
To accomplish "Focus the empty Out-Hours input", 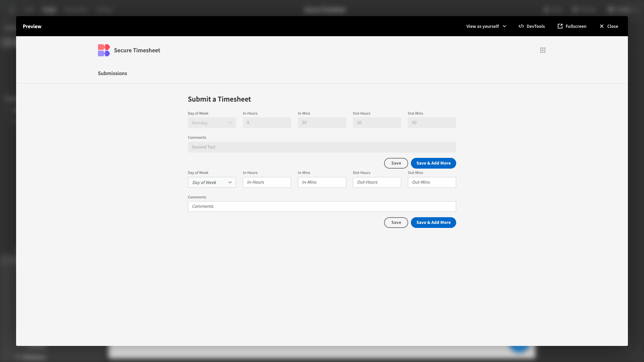I will click(x=377, y=182).
